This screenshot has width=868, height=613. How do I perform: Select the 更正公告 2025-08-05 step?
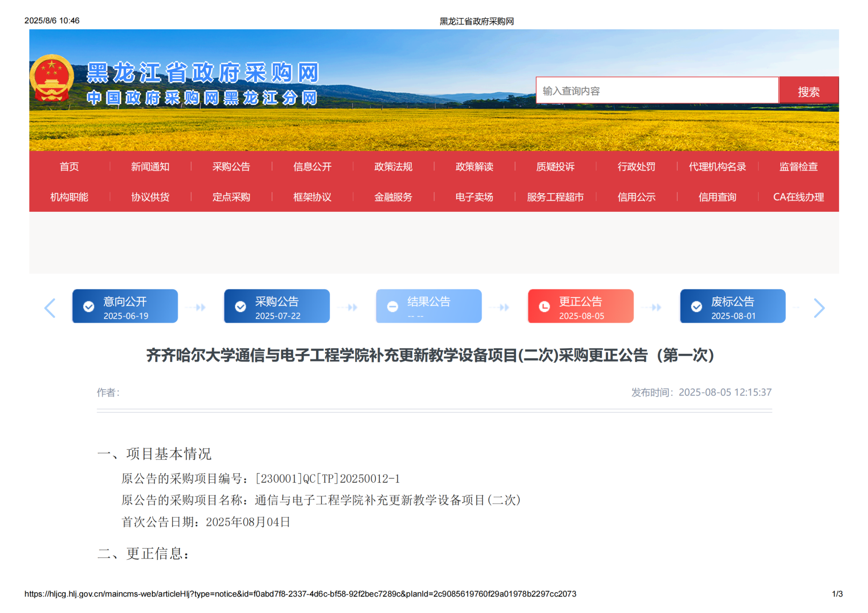pos(581,307)
